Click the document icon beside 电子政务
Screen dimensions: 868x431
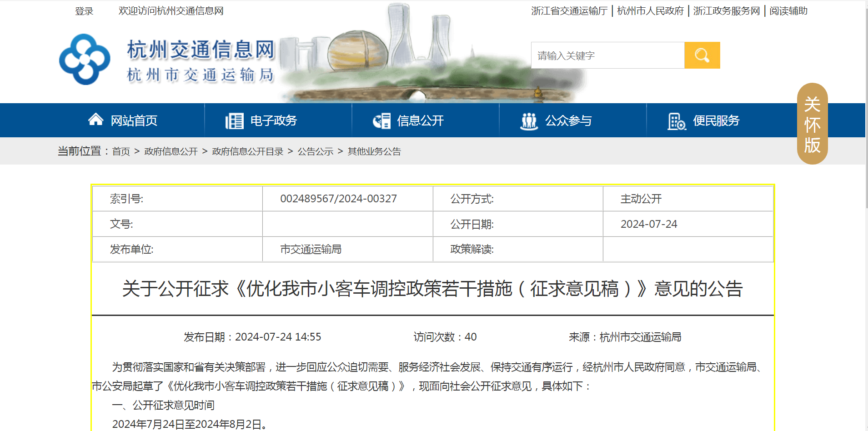tap(234, 121)
